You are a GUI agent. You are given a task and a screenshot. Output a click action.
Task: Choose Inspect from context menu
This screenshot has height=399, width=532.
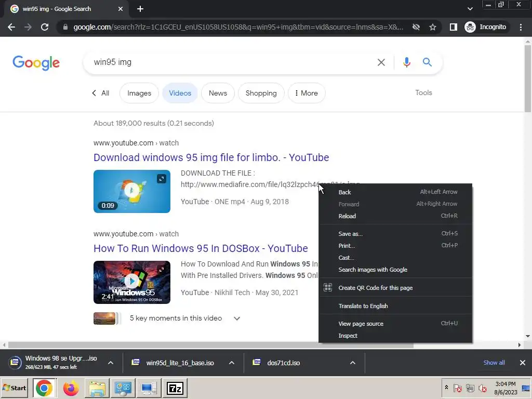tap(395, 336)
